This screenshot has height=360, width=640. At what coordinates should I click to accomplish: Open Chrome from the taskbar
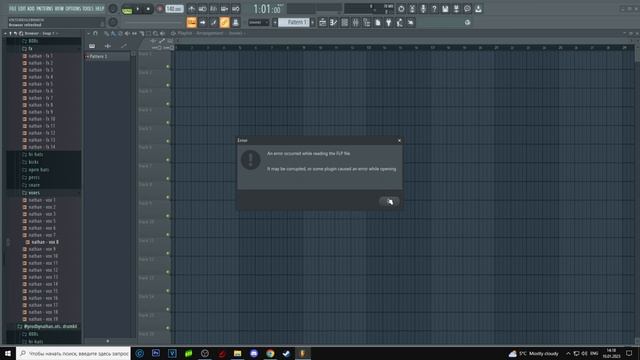[x=270, y=353]
